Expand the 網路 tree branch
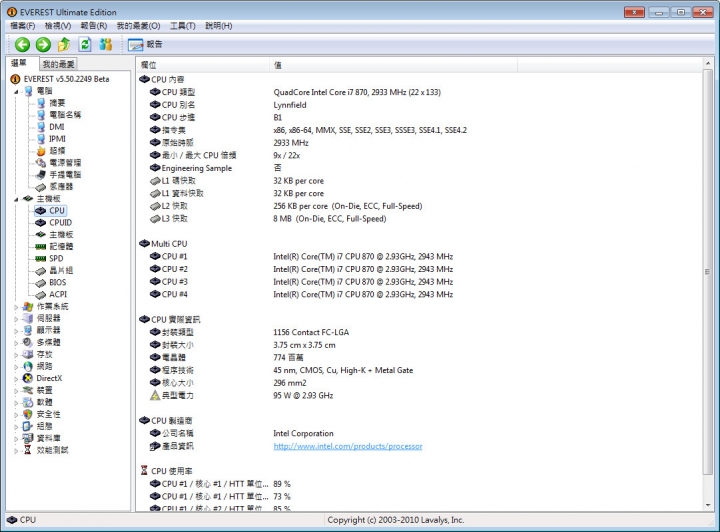This screenshot has height=532, width=720. click(x=16, y=366)
